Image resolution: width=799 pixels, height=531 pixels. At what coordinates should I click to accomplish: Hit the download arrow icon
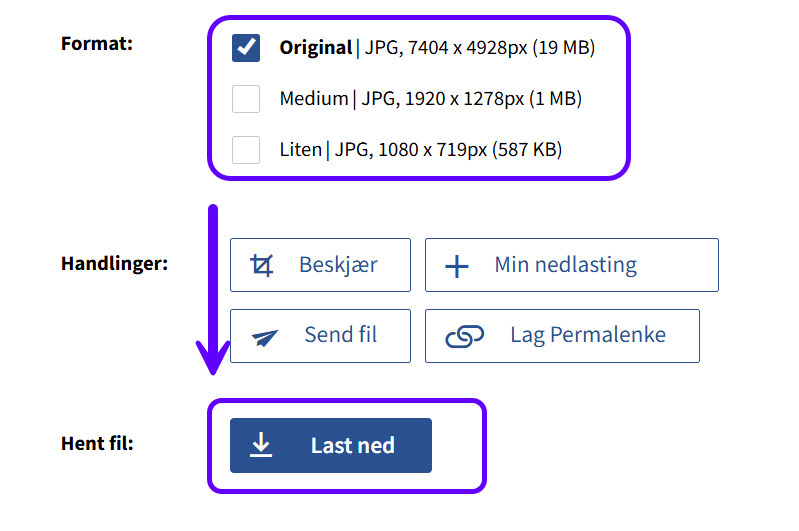(x=261, y=445)
